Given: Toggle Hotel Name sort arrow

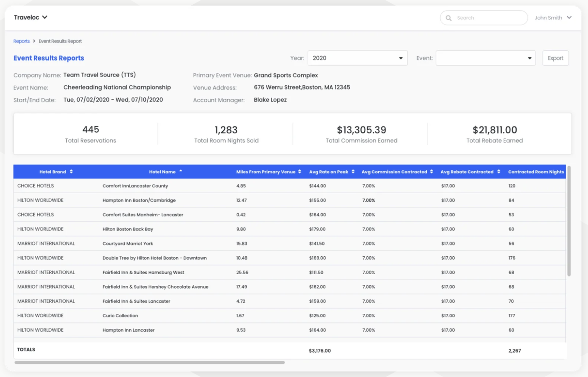Looking at the screenshot, I should pos(181,171).
